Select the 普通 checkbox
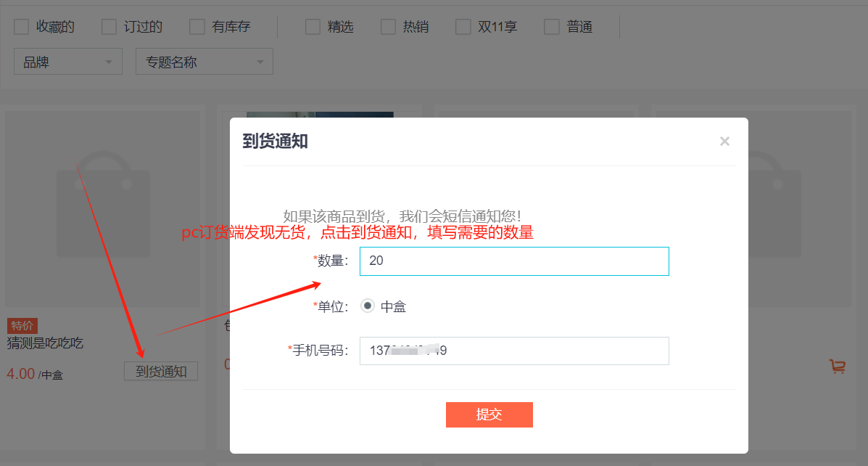The height and width of the screenshot is (466, 868). point(551,27)
